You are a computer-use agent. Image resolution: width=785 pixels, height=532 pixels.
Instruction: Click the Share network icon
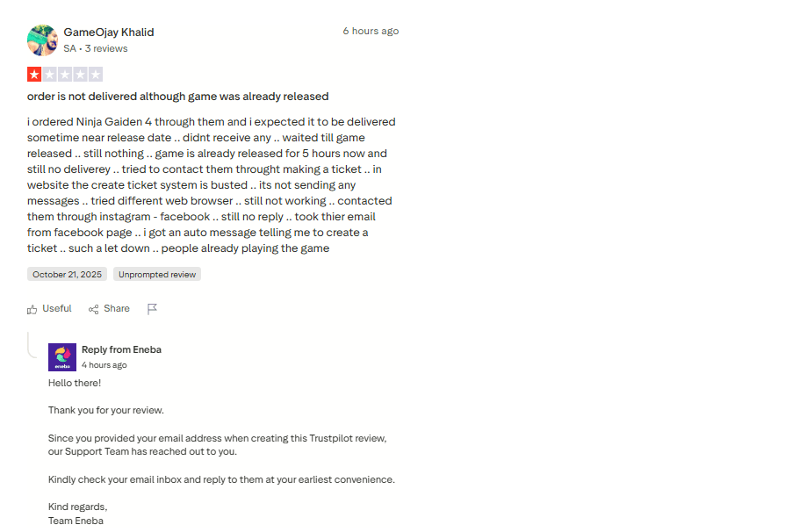(x=94, y=309)
